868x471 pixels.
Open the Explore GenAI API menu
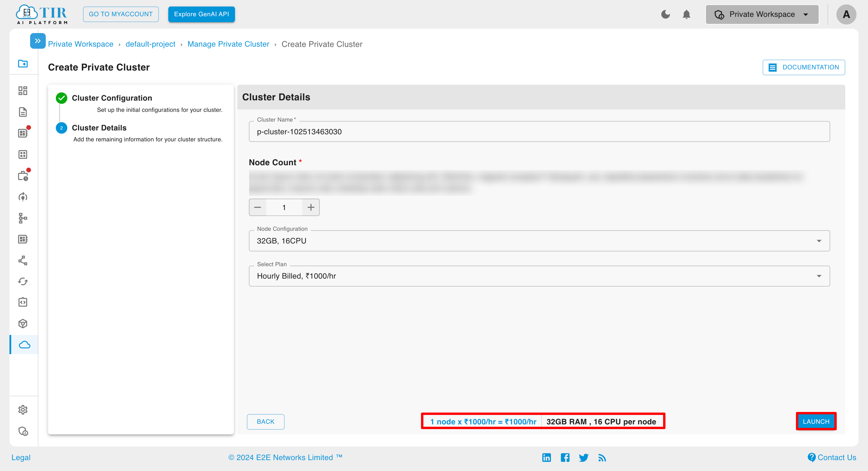[x=201, y=14]
